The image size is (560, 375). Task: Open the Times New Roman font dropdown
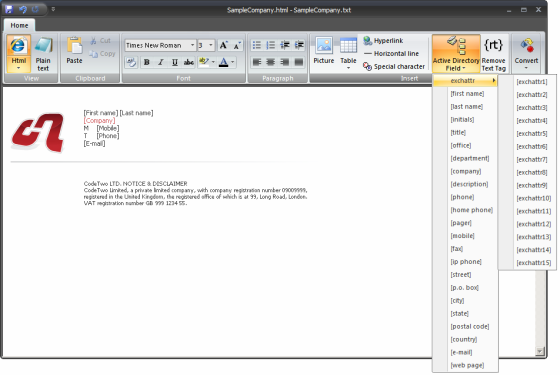coord(192,45)
